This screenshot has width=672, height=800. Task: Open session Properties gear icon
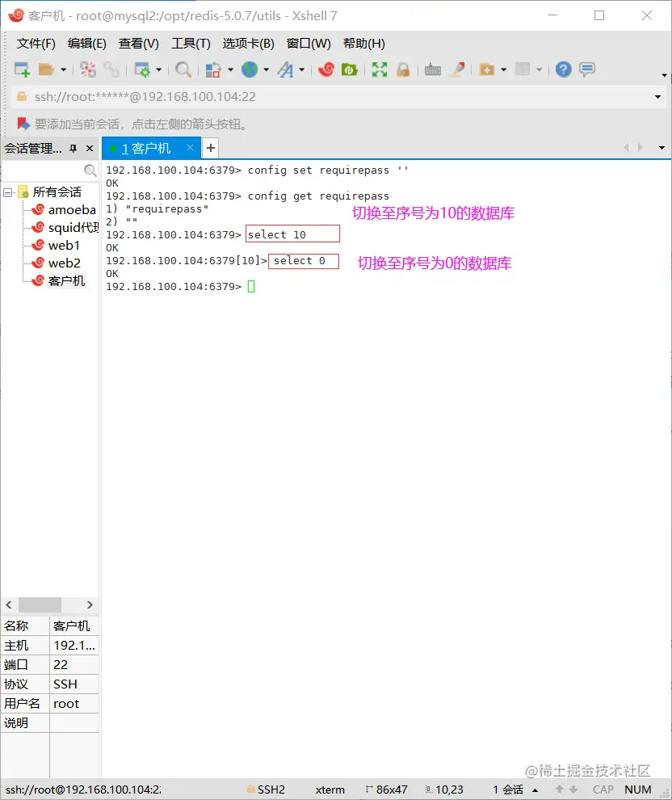141,69
